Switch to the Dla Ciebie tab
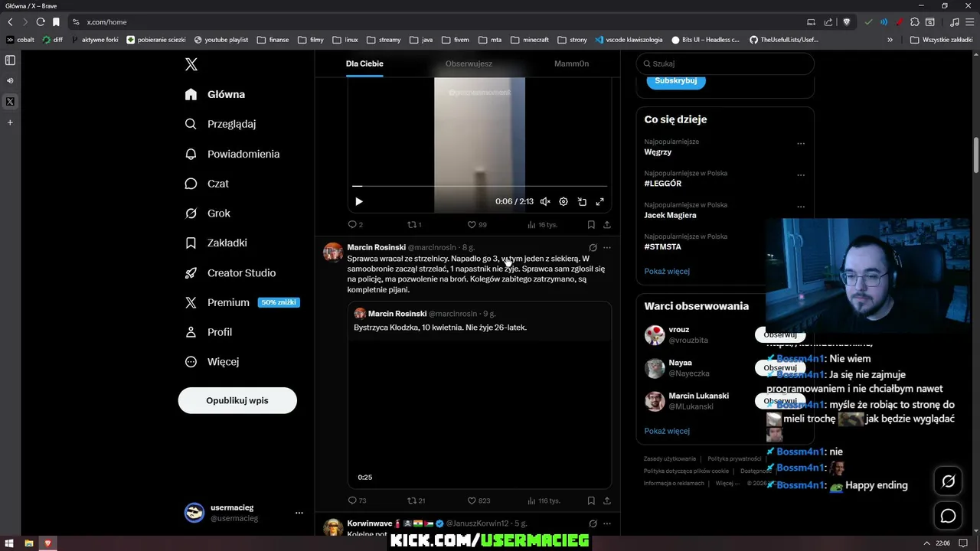980x551 pixels. 364,64
